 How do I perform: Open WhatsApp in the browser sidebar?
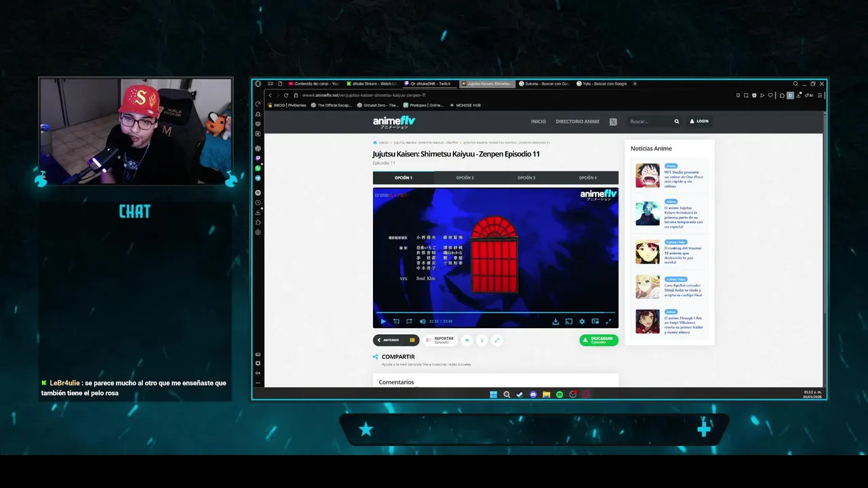tap(258, 168)
